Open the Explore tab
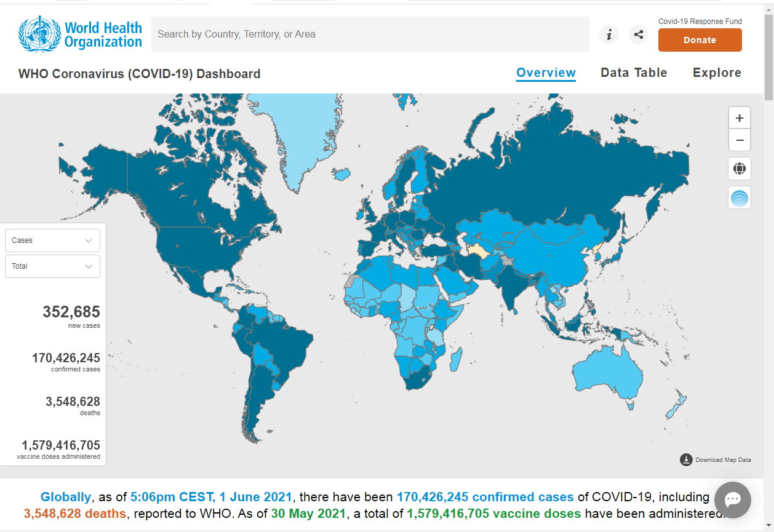This screenshot has height=532, width=774. [717, 73]
